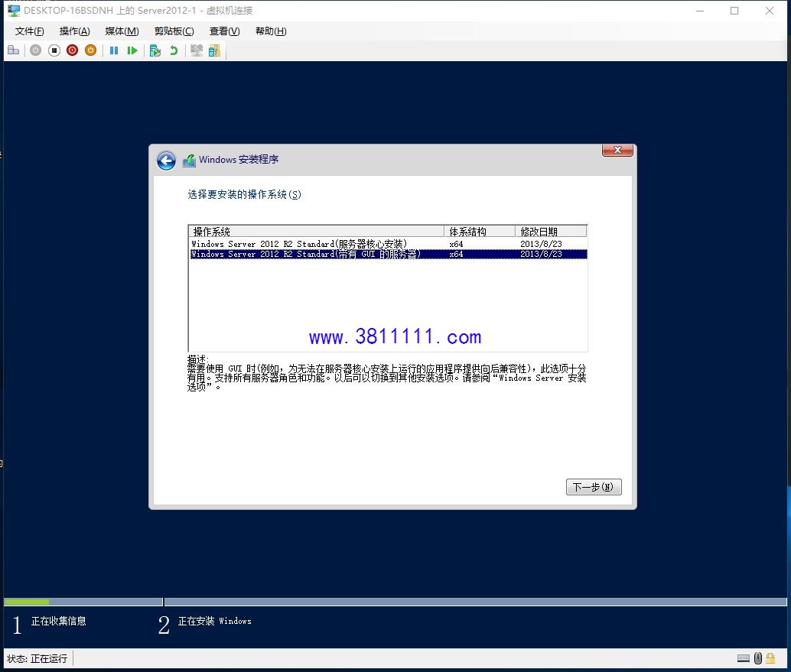Click the Windows setup program icon
791x672 pixels.
[x=189, y=161]
